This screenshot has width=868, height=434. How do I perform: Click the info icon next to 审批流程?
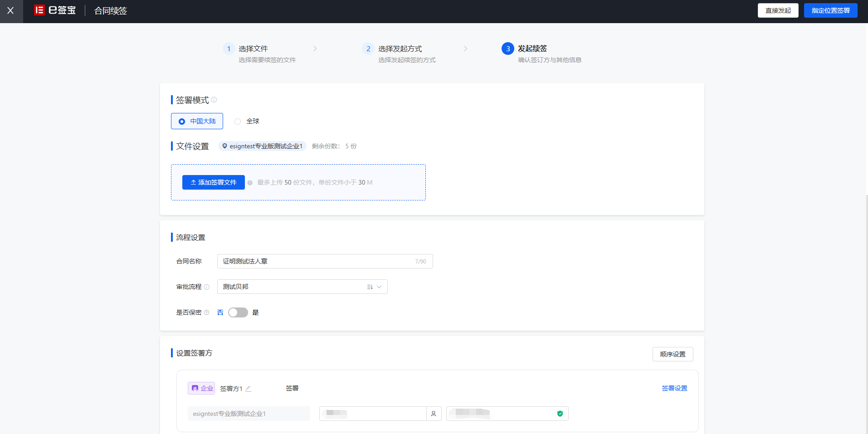pyautogui.click(x=207, y=287)
